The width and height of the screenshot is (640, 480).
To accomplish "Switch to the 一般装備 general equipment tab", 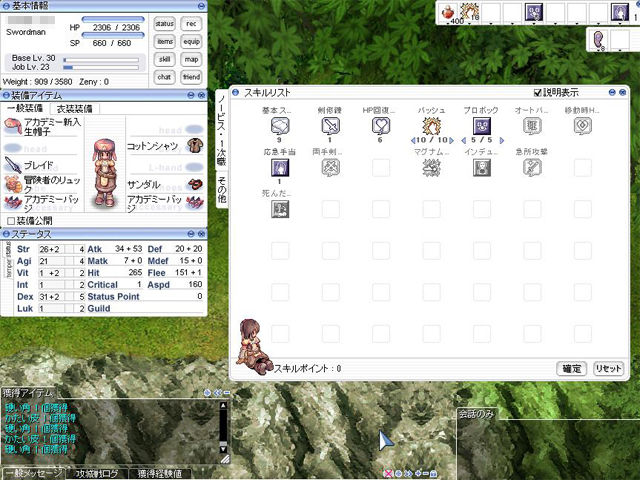I will click(x=25, y=109).
